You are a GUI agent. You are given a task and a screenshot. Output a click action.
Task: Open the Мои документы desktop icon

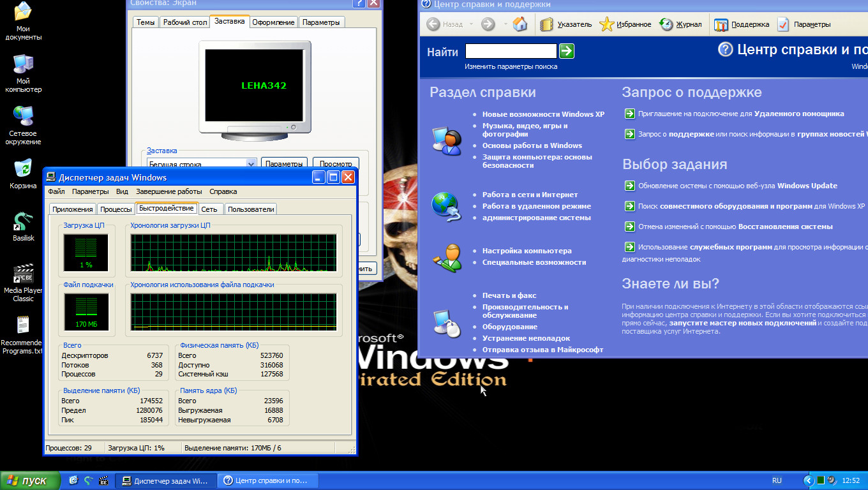tap(24, 22)
